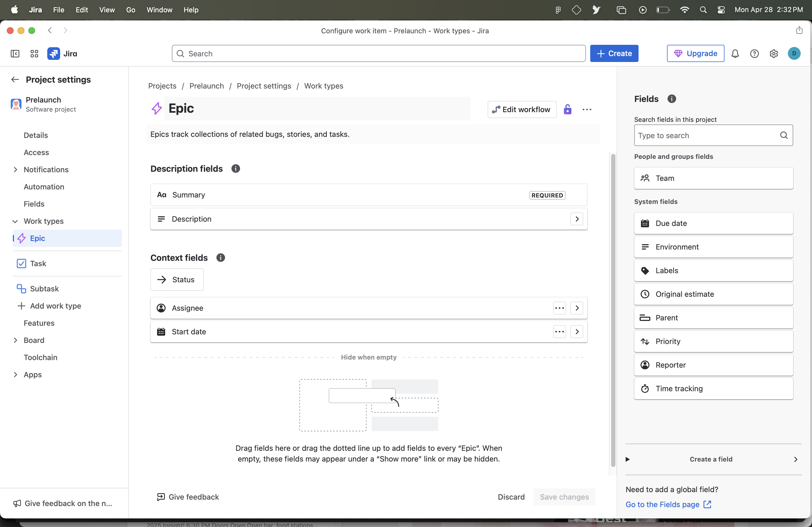Open more options for Assignee field

click(559, 308)
